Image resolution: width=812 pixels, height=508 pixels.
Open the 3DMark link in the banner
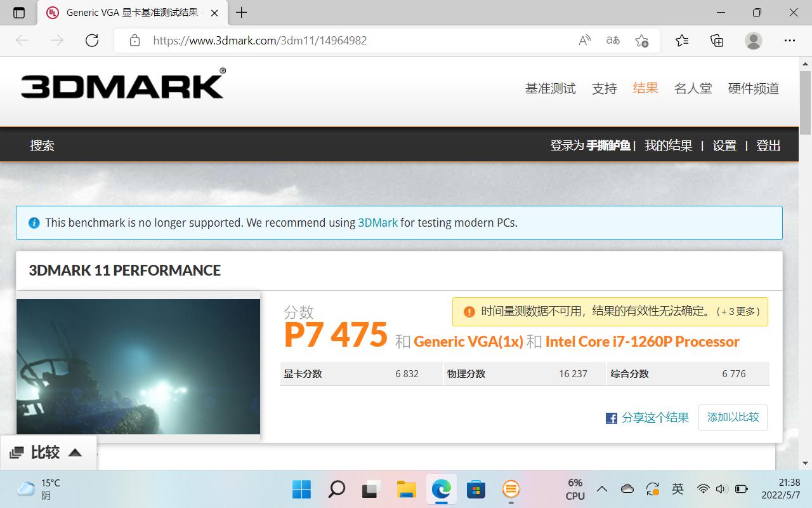[377, 223]
